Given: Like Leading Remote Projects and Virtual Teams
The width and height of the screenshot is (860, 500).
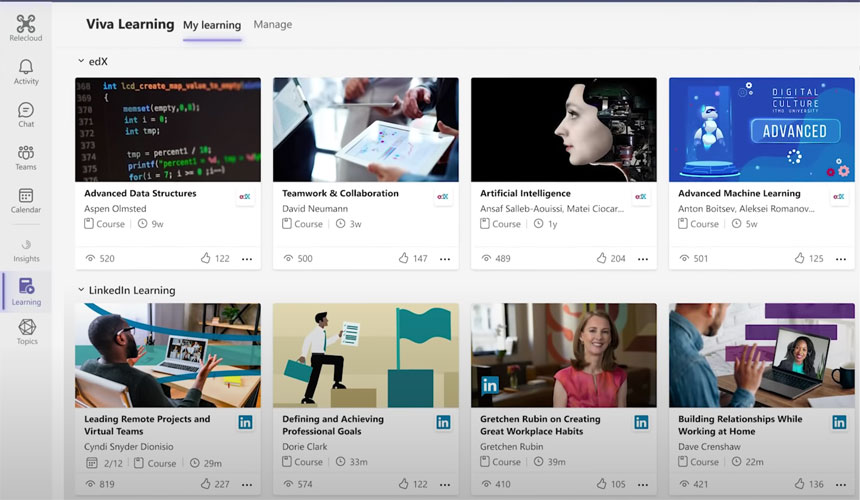Looking at the screenshot, I should 206,484.
